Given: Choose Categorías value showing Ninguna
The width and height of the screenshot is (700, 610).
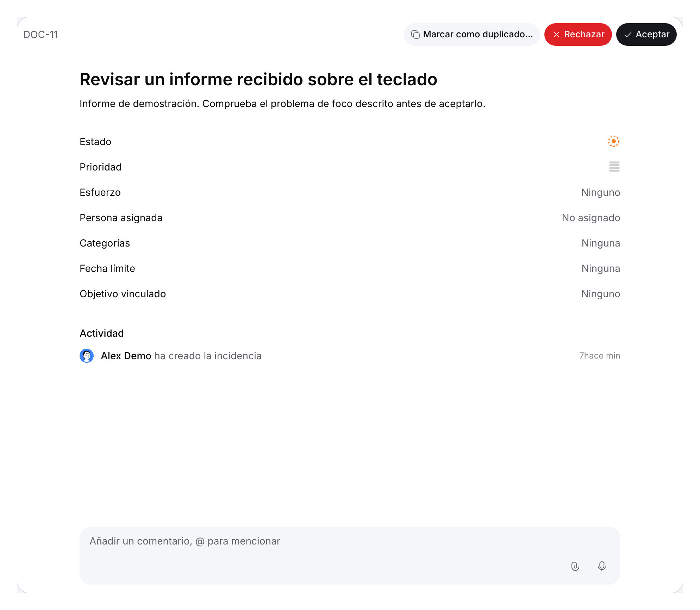Looking at the screenshot, I should coord(601,243).
